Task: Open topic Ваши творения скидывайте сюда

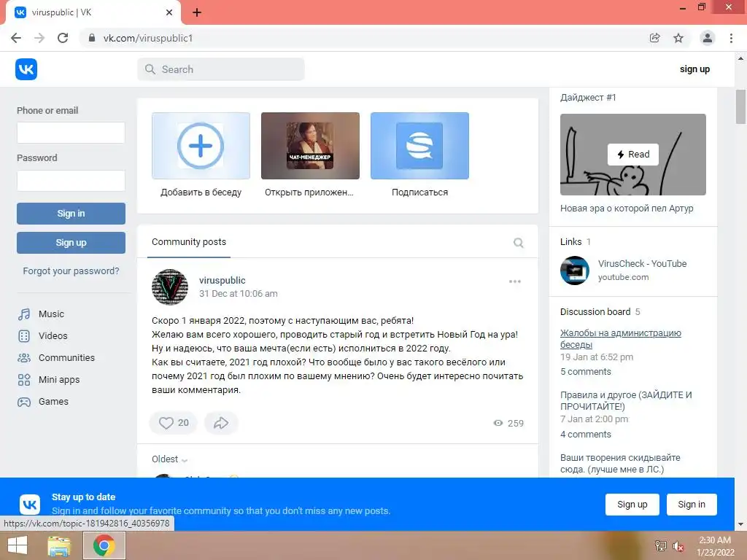Action: pos(620,463)
